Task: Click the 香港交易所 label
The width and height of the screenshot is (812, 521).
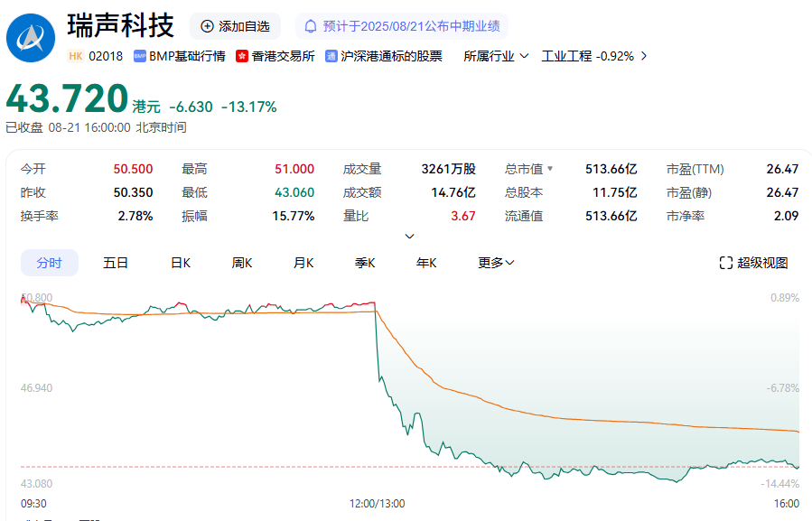Action: click(x=283, y=56)
